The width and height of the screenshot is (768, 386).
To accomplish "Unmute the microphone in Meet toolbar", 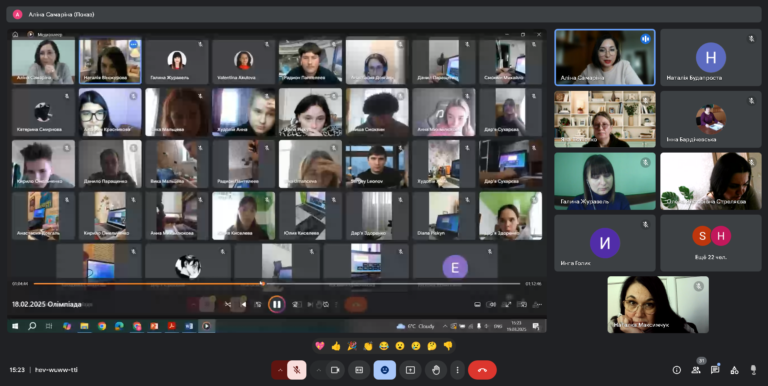I will (x=296, y=370).
